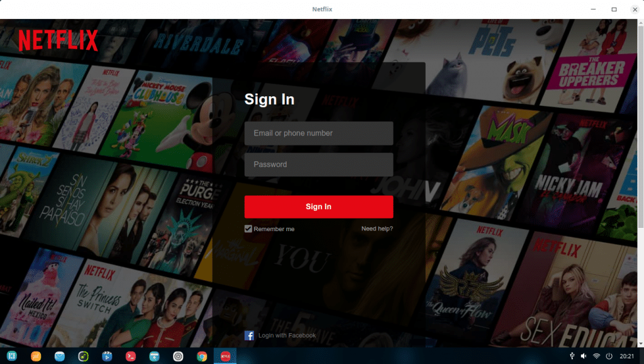Click the power button tray icon
This screenshot has width=644, height=364.
pyautogui.click(x=609, y=356)
